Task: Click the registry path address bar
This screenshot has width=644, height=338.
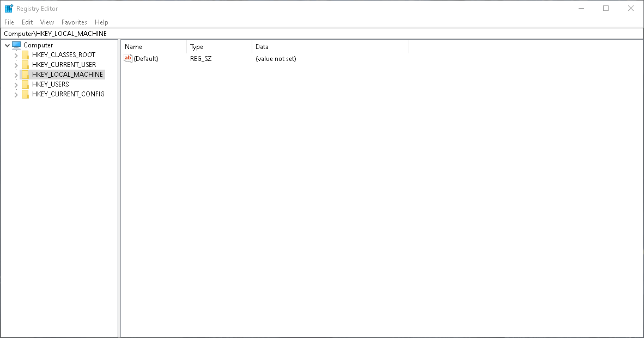Action: tap(322, 34)
